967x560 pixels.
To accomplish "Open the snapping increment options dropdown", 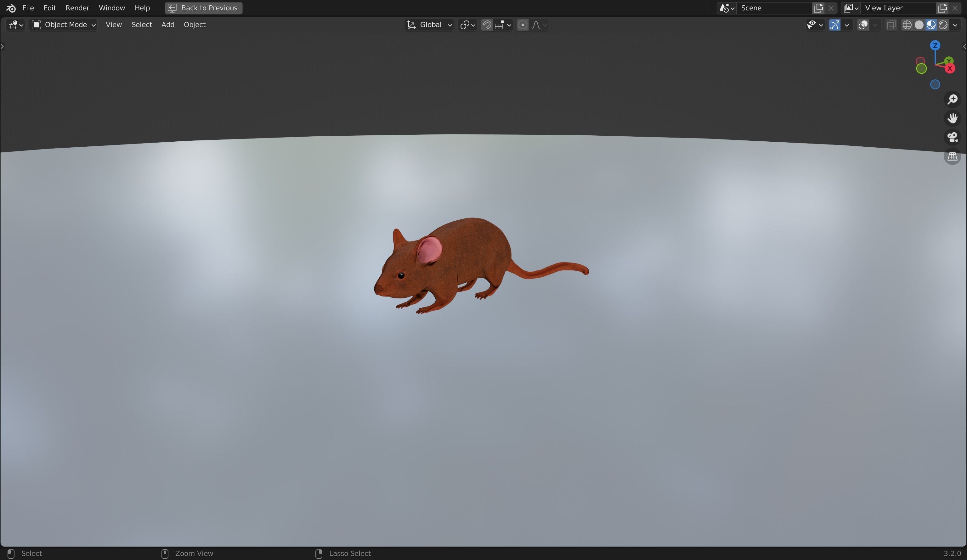I will coord(503,25).
